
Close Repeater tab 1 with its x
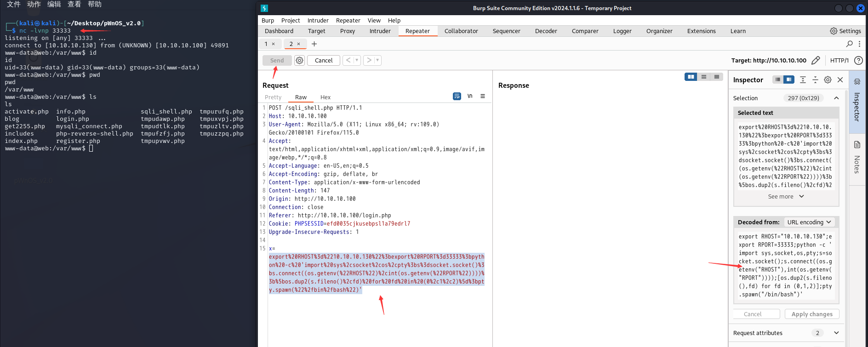click(x=273, y=44)
